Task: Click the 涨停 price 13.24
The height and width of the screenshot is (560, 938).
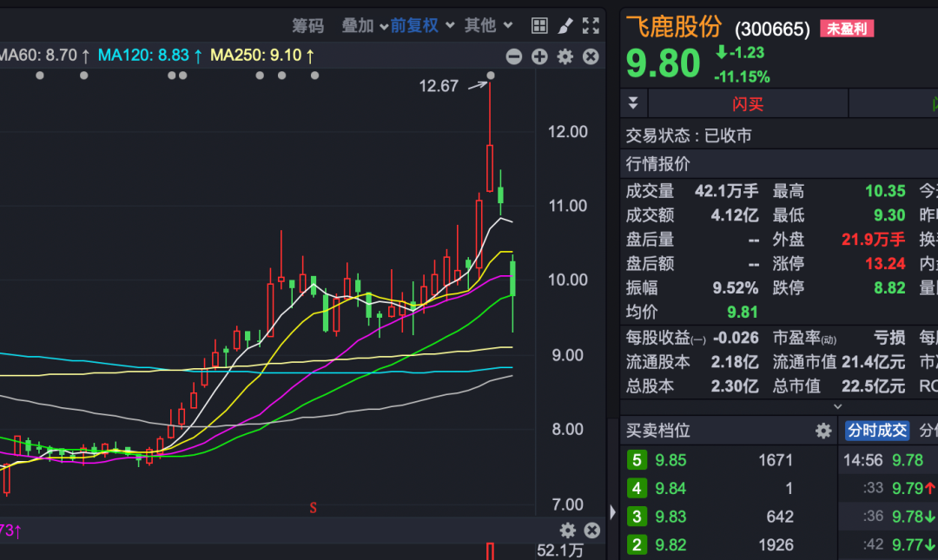Action: coord(885,264)
